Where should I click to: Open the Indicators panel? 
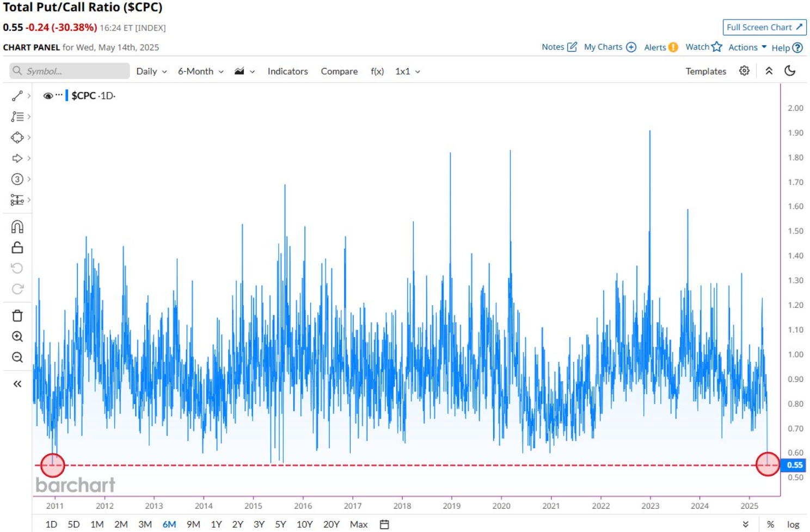pyautogui.click(x=287, y=71)
